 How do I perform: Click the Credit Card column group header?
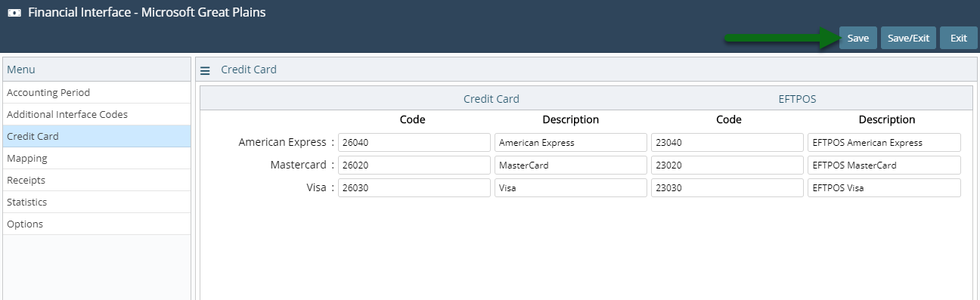[x=492, y=99]
